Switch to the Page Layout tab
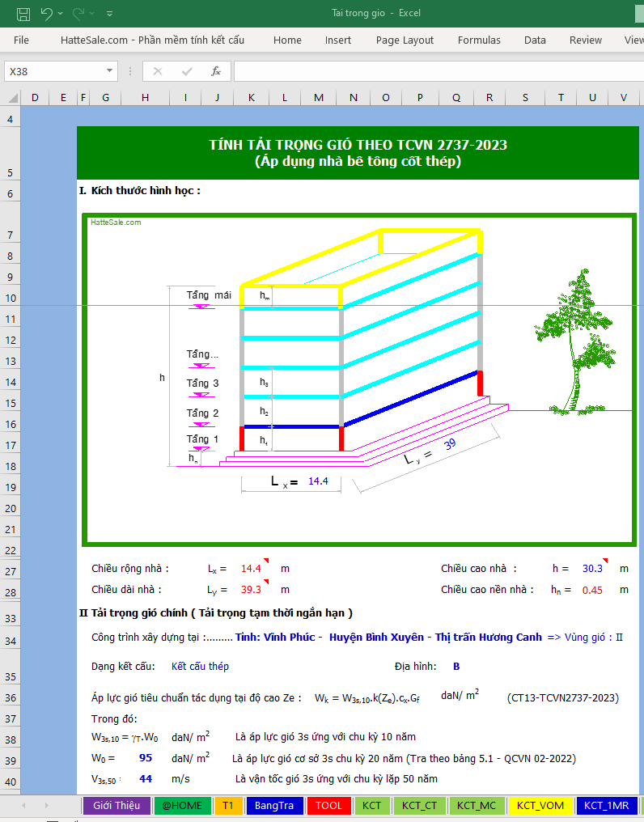644x822 pixels. pos(405,40)
